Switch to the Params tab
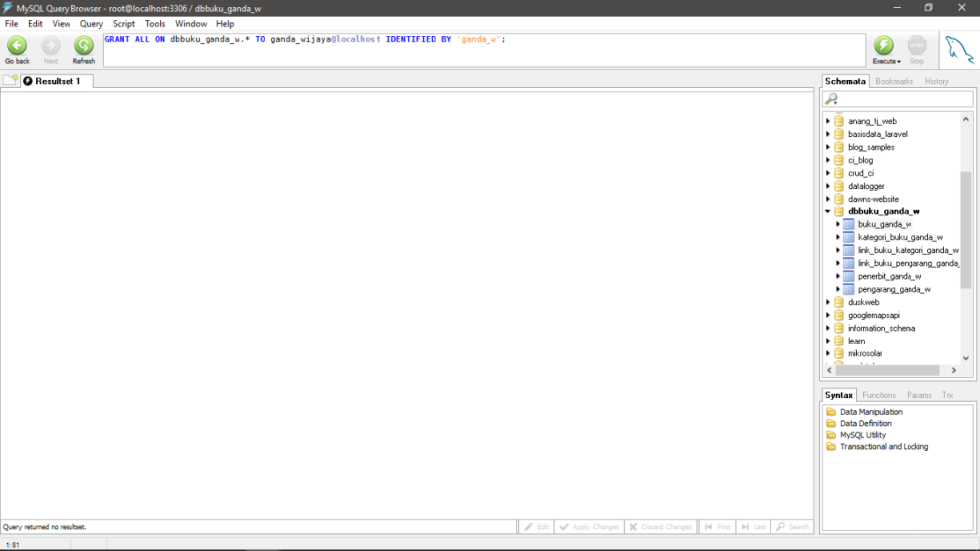 (x=918, y=395)
